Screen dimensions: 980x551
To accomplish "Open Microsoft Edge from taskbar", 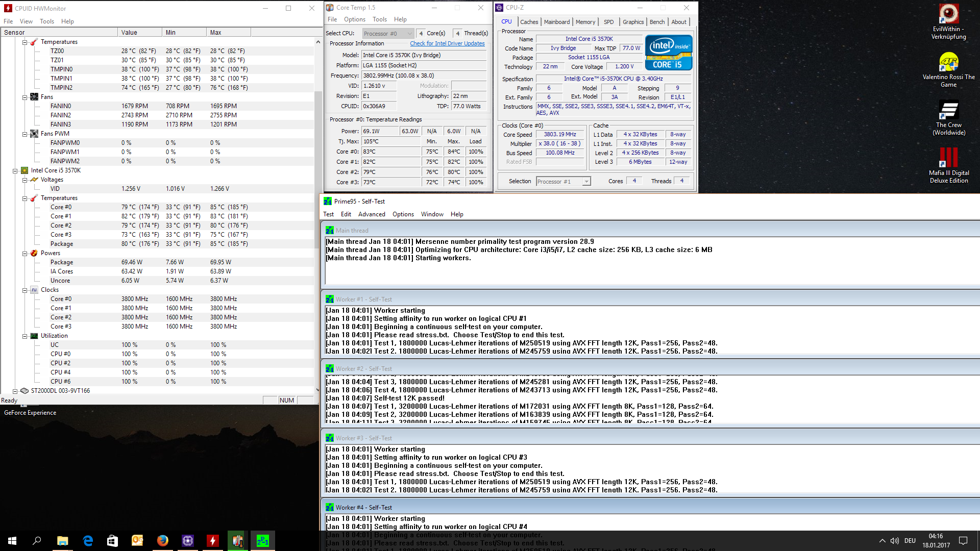I will tap(87, 540).
